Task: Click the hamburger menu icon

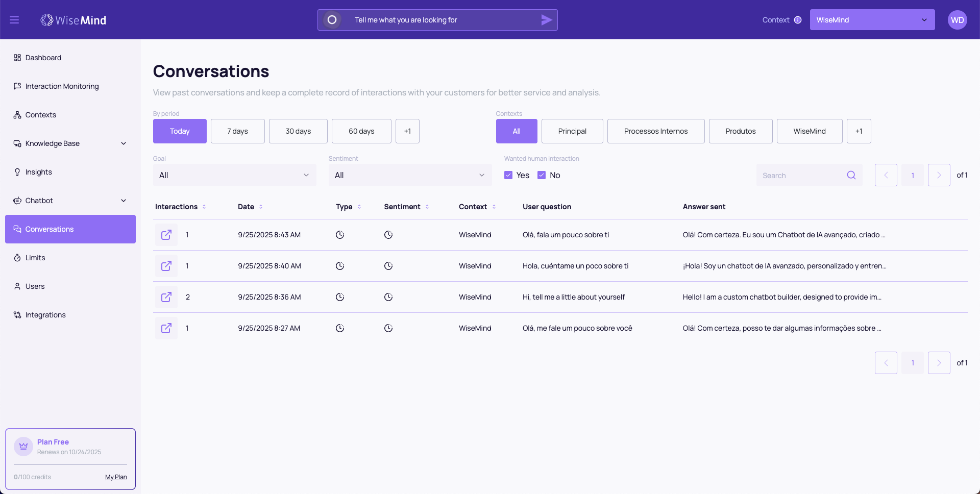Action: [14, 20]
